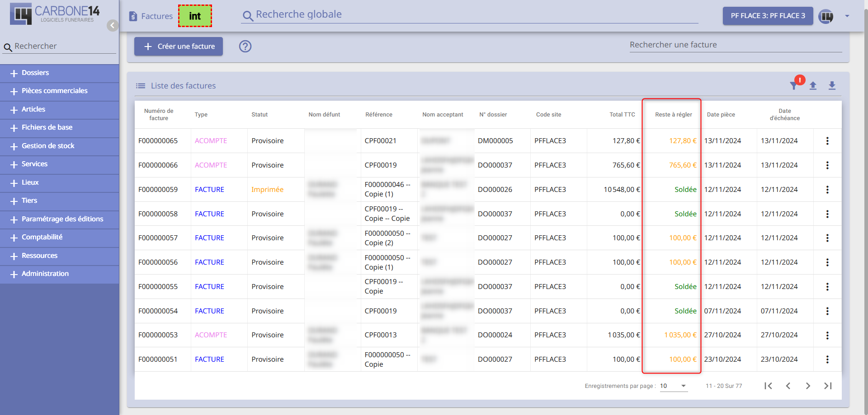
Task: Click the global search magnifier icon
Action: pyautogui.click(x=248, y=16)
